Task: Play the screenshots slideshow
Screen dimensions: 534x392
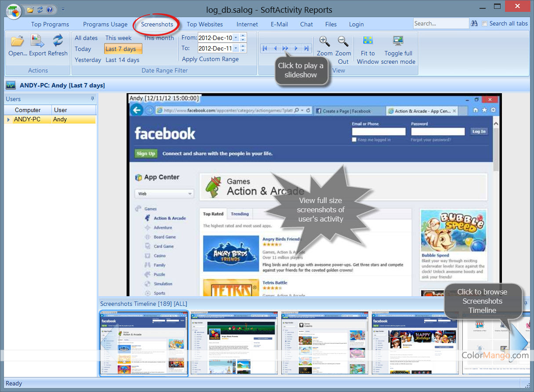Action: pyautogui.click(x=286, y=48)
